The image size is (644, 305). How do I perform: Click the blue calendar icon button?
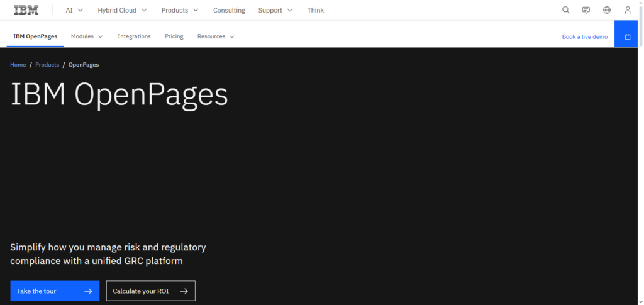point(627,36)
